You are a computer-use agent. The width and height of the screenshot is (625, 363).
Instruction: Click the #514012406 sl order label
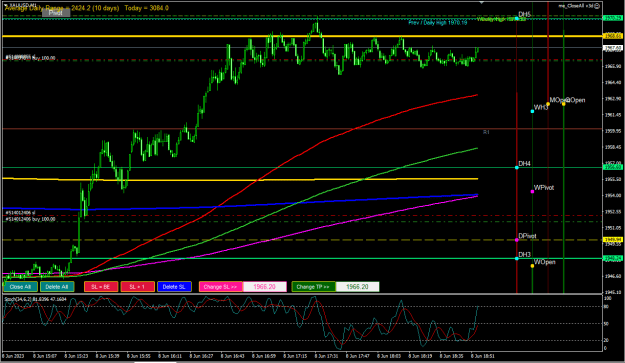20,213
